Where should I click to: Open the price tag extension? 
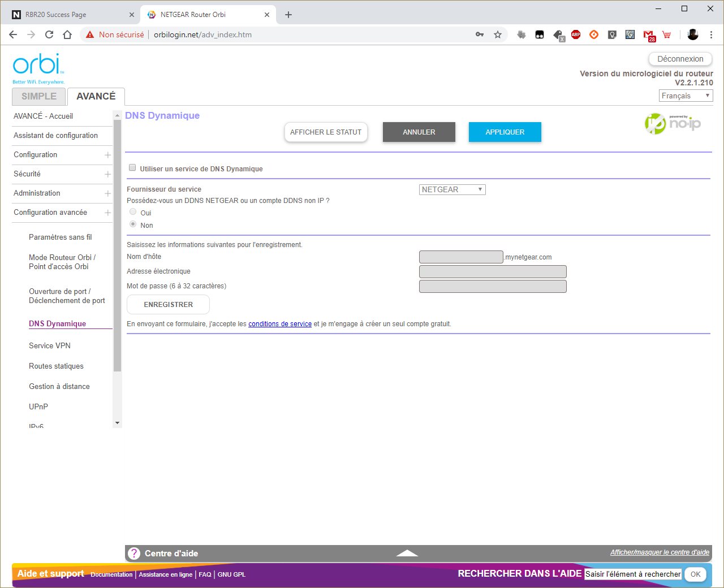(x=558, y=35)
